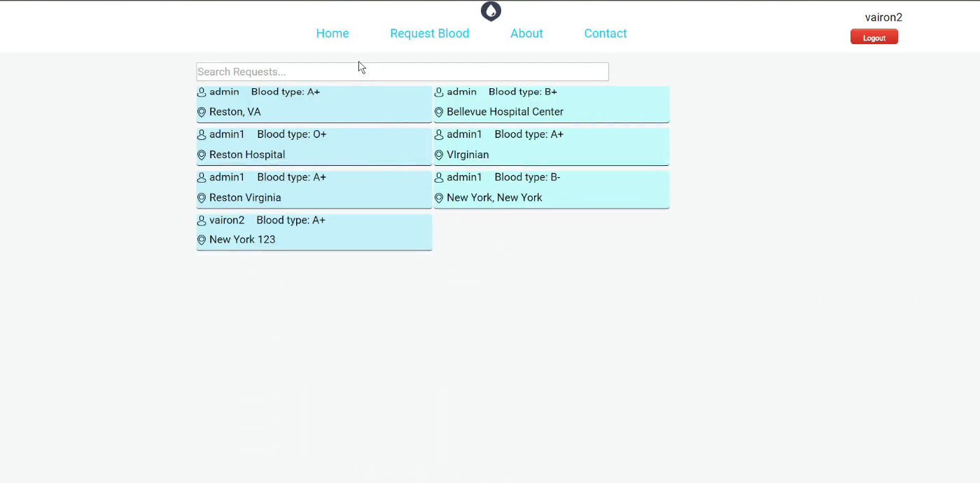
Task: Go to Request Blood page
Action: tap(430, 34)
